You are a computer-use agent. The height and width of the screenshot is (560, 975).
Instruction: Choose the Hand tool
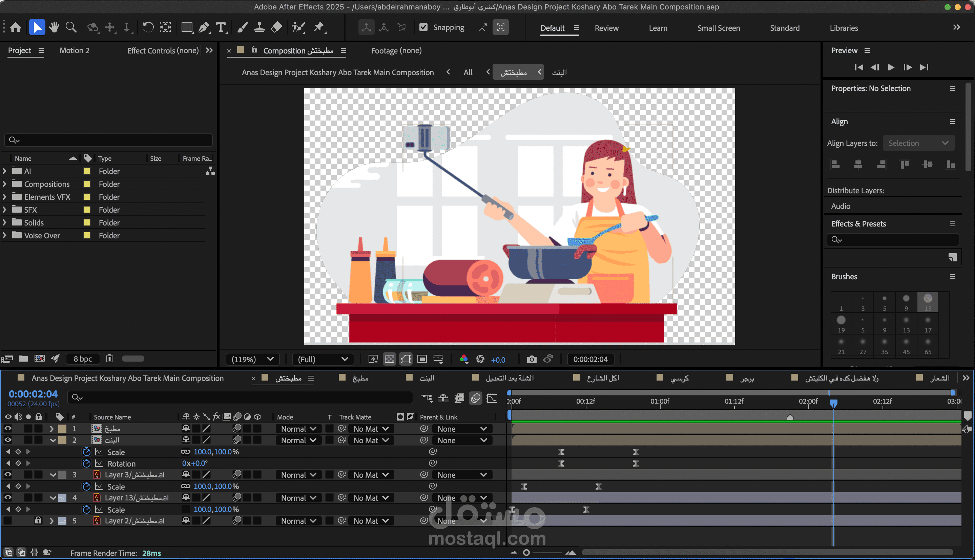[x=54, y=27]
